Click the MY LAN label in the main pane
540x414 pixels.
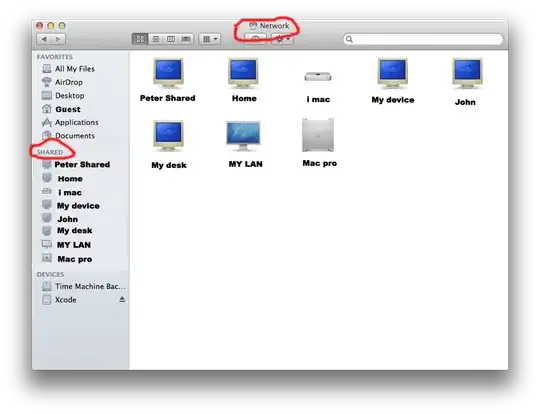246,164
